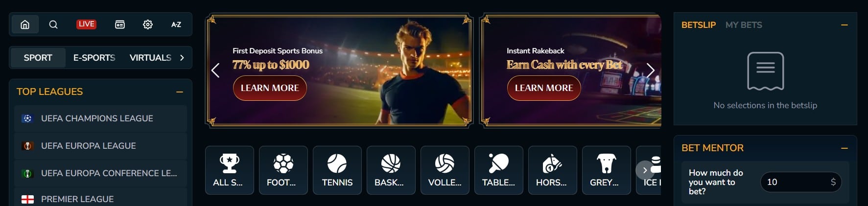Focus the Bet Mentor bet amount field

click(x=801, y=182)
